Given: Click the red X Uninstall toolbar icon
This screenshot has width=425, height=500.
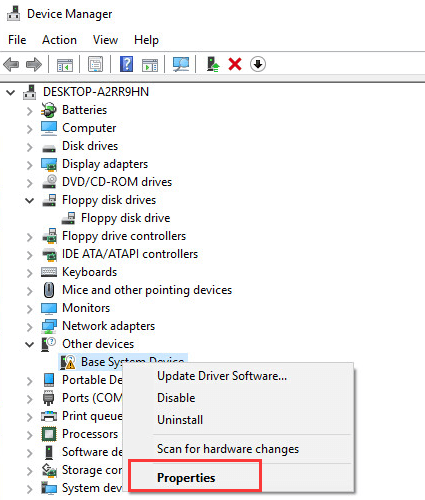Looking at the screenshot, I should click(235, 64).
